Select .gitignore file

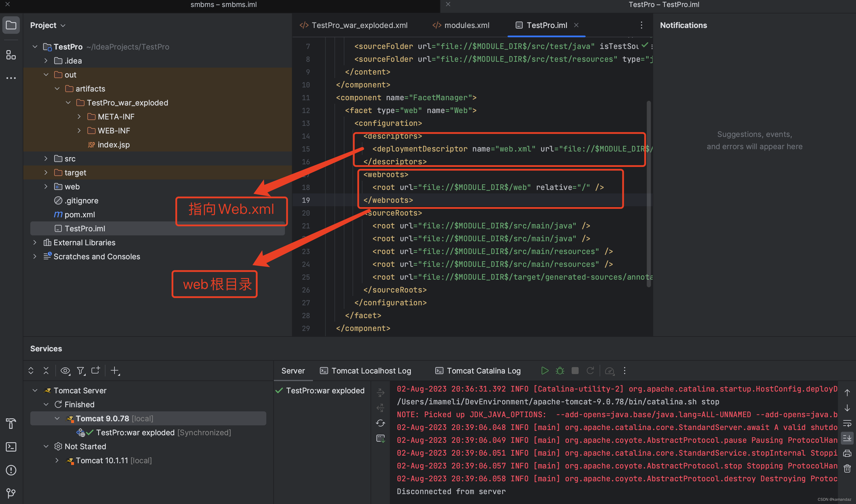(76, 200)
